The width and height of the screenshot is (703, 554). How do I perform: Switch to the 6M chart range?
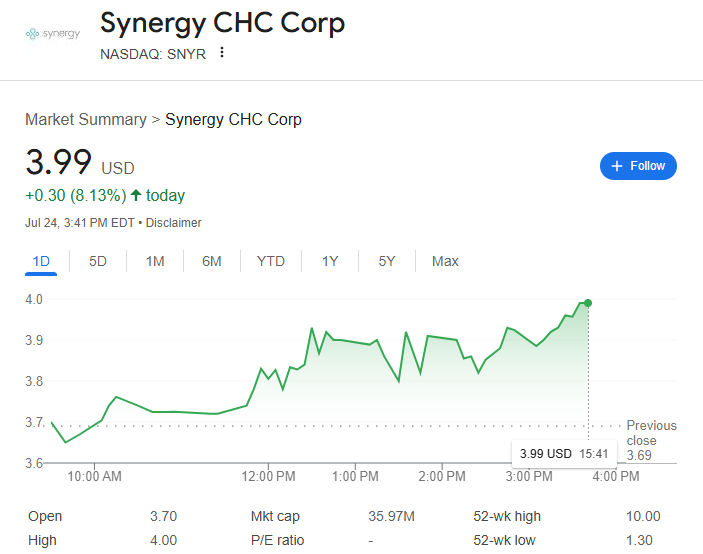pos(212,261)
